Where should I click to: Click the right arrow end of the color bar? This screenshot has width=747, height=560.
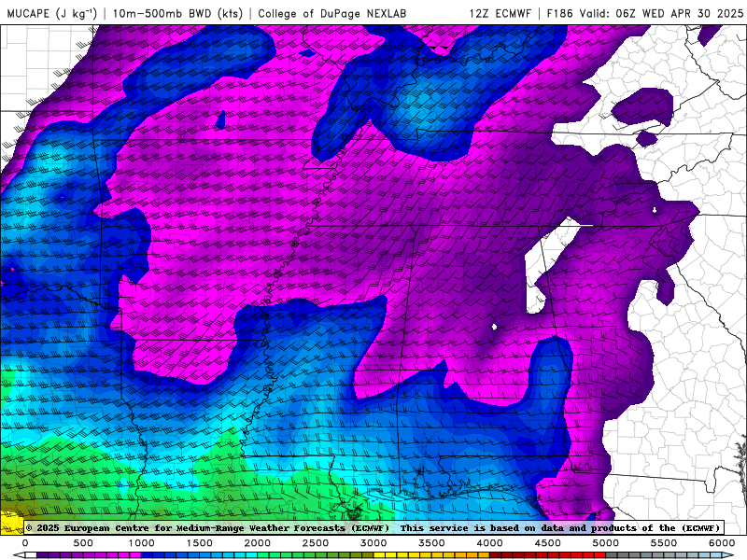pos(728,555)
